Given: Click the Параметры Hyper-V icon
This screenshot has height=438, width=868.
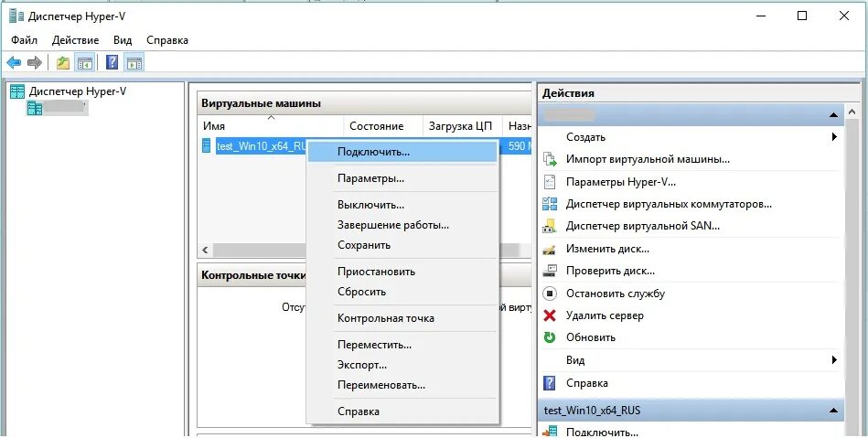Looking at the screenshot, I should 549,182.
